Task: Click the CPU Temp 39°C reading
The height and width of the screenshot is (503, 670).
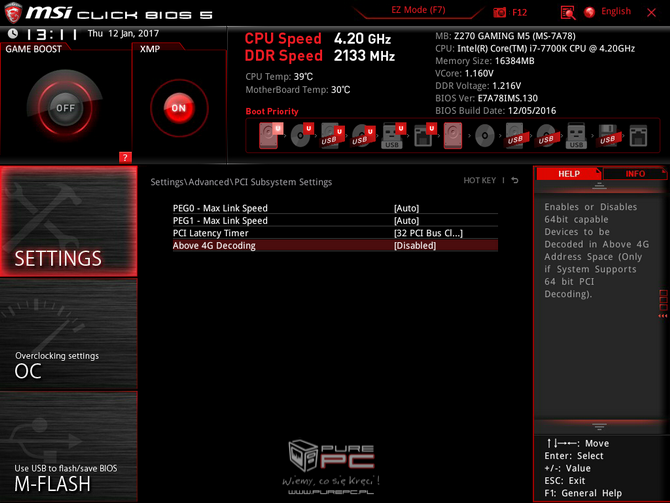Action: [279, 76]
